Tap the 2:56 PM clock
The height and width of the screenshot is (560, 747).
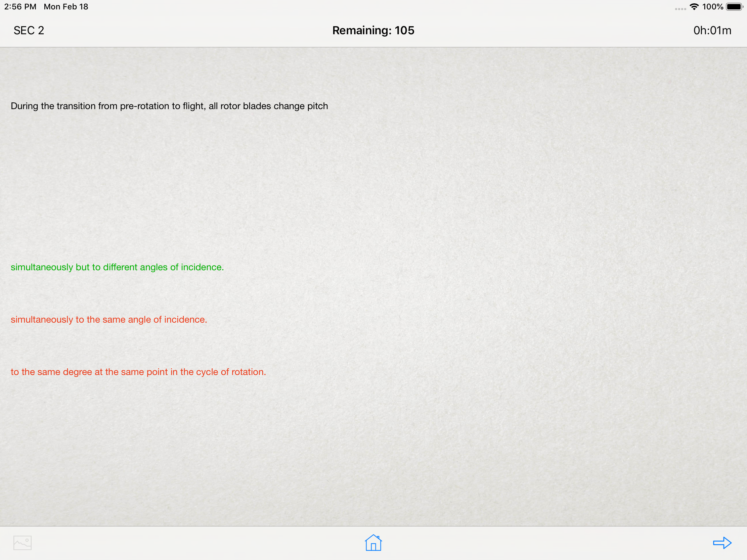20,7
